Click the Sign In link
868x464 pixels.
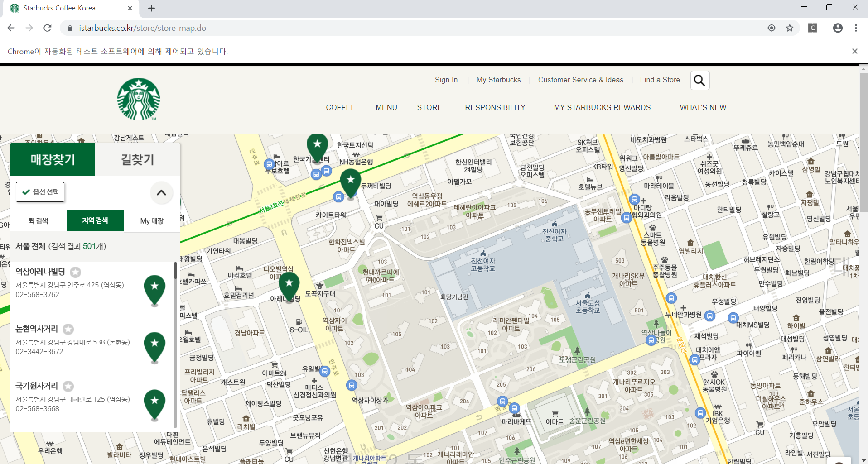446,80
